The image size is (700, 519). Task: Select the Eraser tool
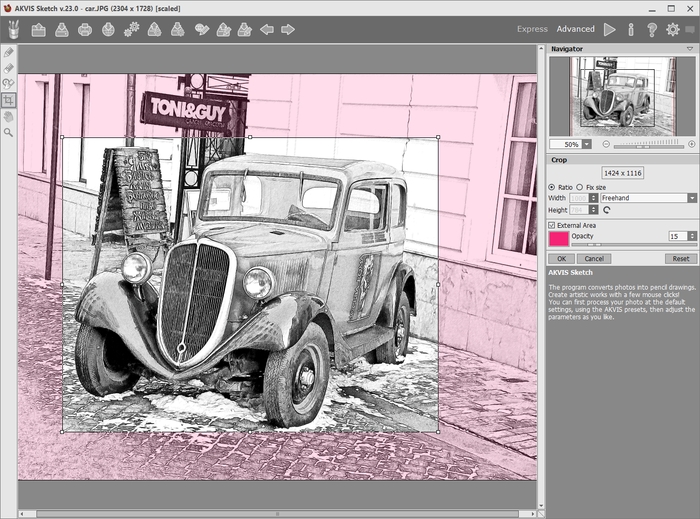pyautogui.click(x=8, y=68)
